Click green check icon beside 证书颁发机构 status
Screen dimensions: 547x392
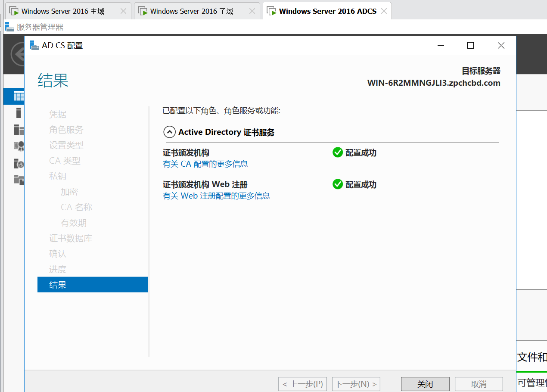[338, 152]
